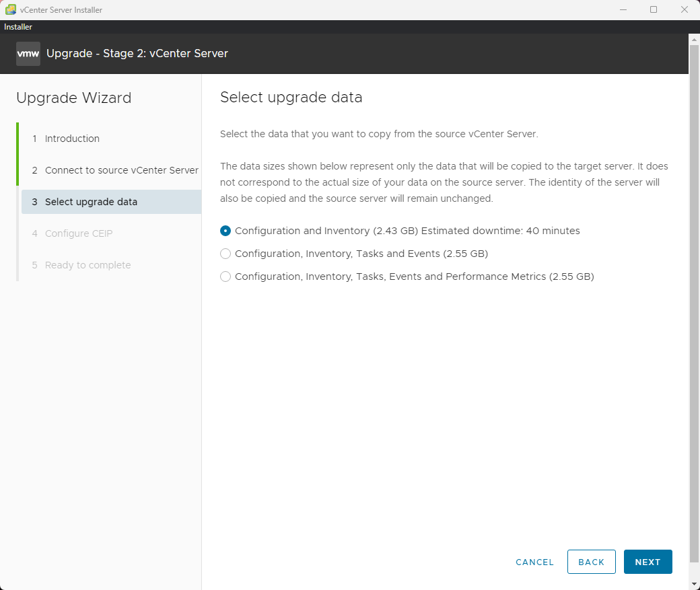Viewport: 700px width, 590px height.
Task: Select Configuration and Inventory radio option
Action: [225, 231]
